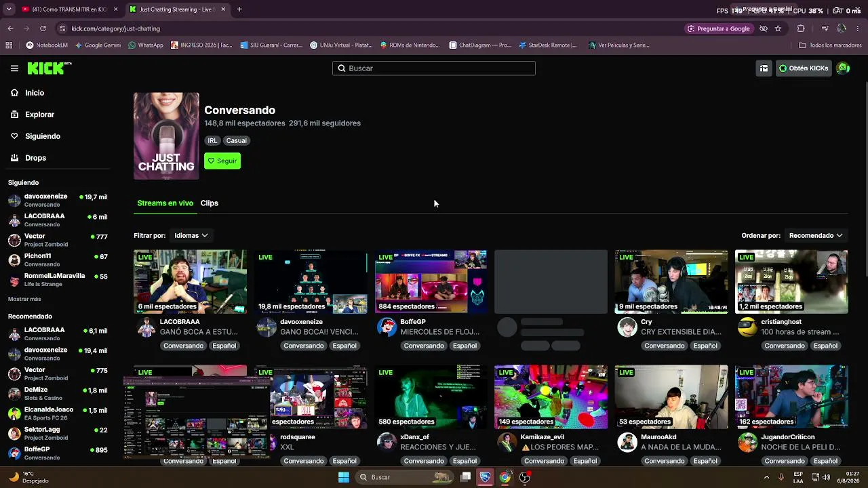868x488 pixels.
Task: Select the Streams en vivo tab
Action: pos(165,203)
